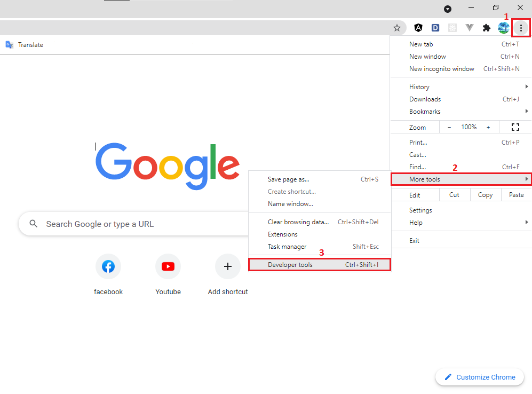Select New tab from the menu

point(461,44)
